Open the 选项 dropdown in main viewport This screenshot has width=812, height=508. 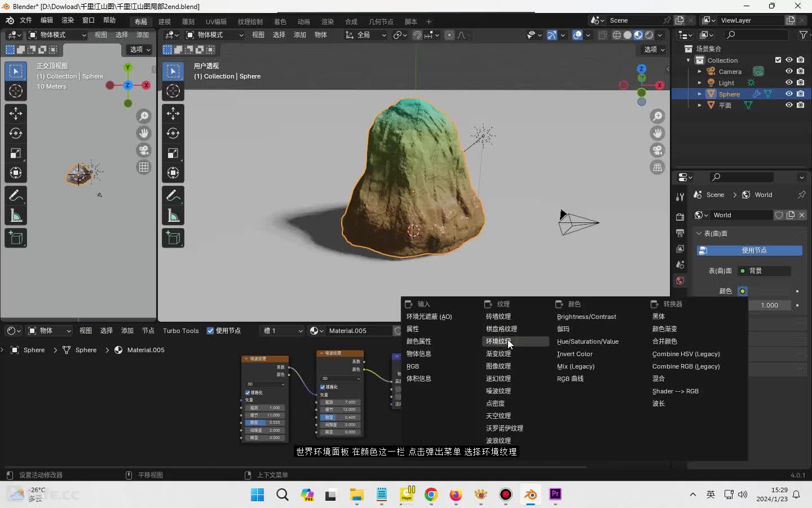(654, 50)
